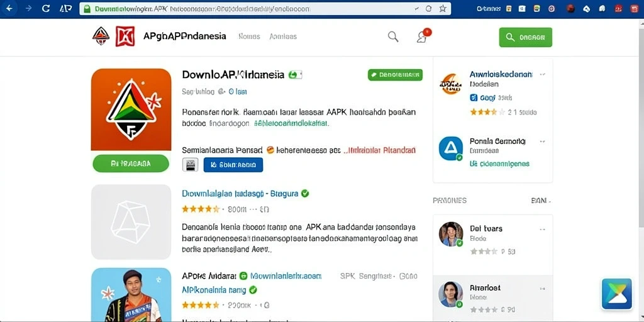Click the site's triangle logo in the header
The image size is (644, 322).
tap(101, 36)
